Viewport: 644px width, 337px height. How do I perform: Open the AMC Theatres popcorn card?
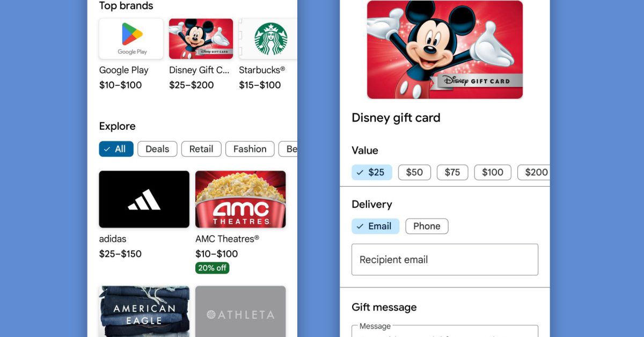tap(240, 199)
